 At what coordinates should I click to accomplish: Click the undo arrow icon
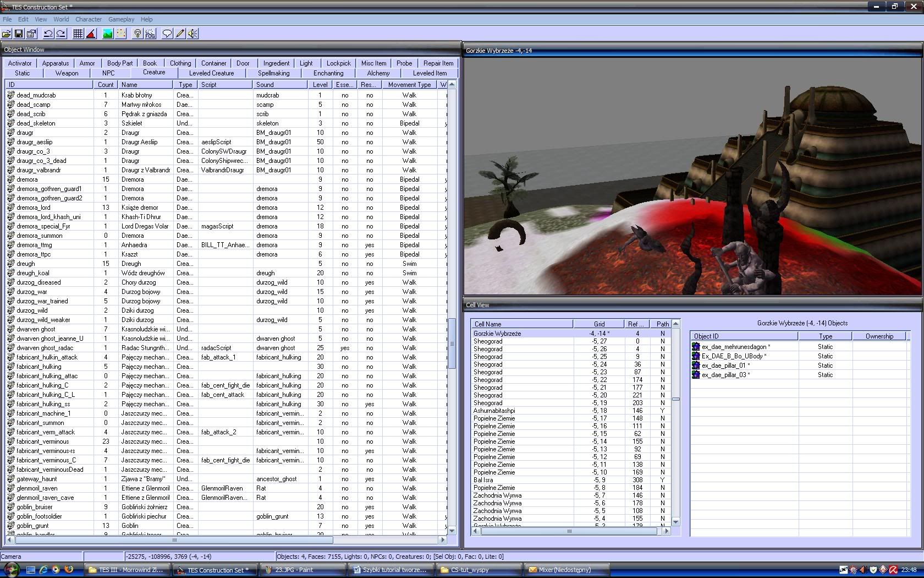[48, 34]
